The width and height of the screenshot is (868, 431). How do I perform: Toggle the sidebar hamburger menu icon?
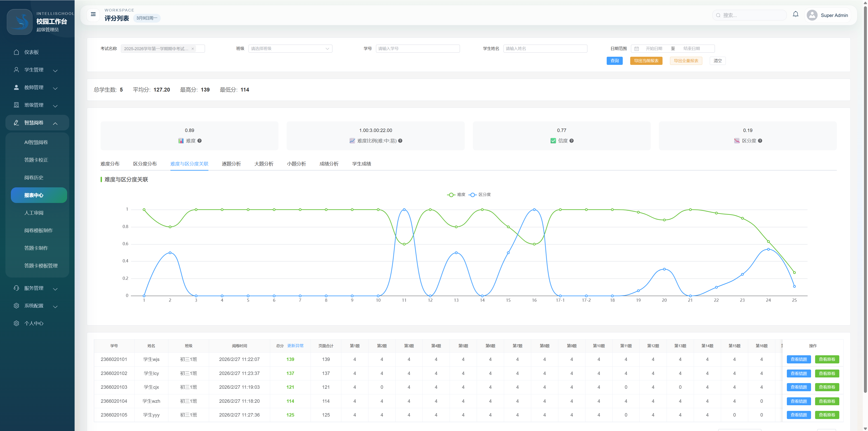(93, 14)
